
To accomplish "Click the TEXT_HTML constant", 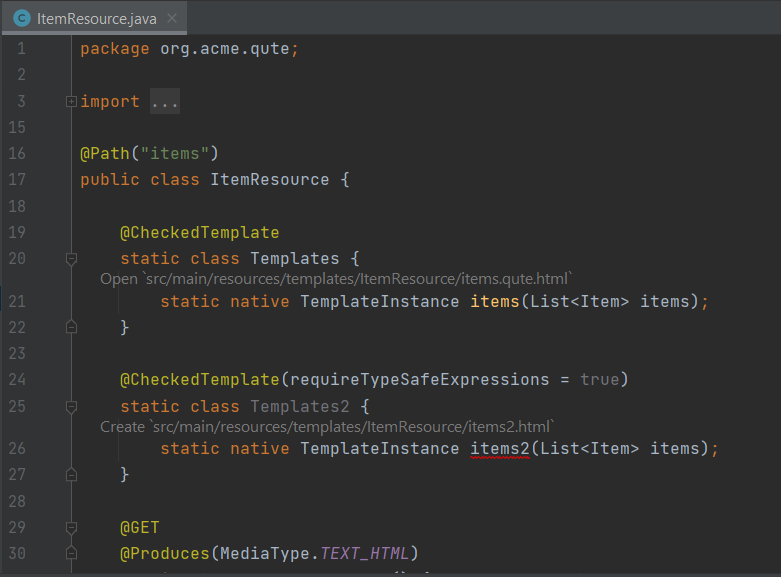I will (364, 554).
